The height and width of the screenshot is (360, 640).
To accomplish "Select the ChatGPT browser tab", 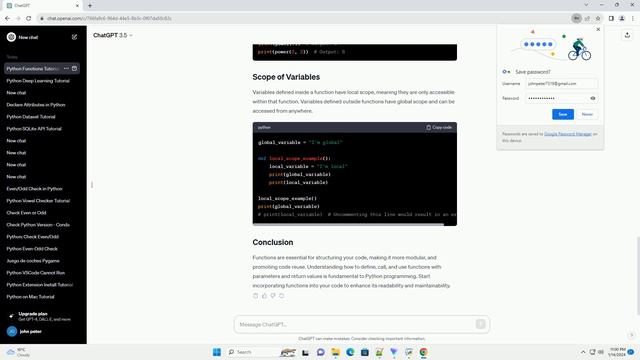I will [43, 6].
